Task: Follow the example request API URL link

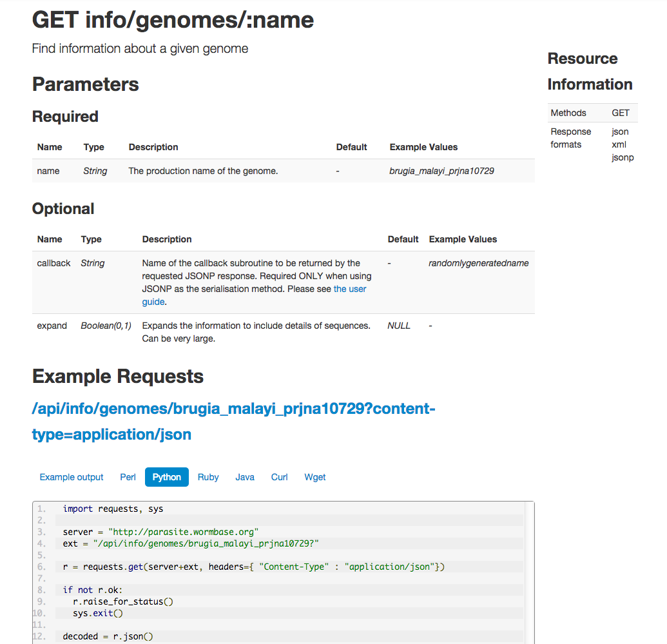Action: pos(233,409)
